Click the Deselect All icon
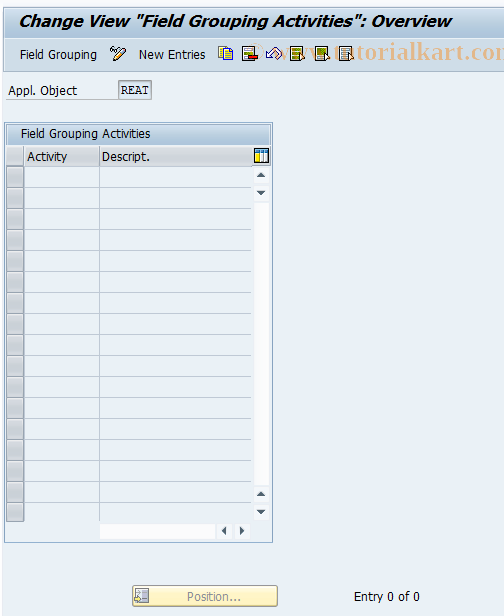Viewport: 504px width, 616px height. pos(346,54)
